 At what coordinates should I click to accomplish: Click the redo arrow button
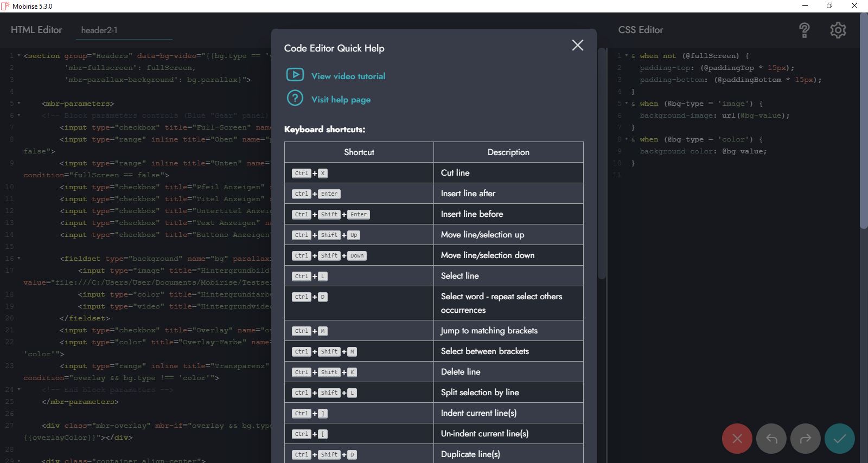(x=805, y=439)
